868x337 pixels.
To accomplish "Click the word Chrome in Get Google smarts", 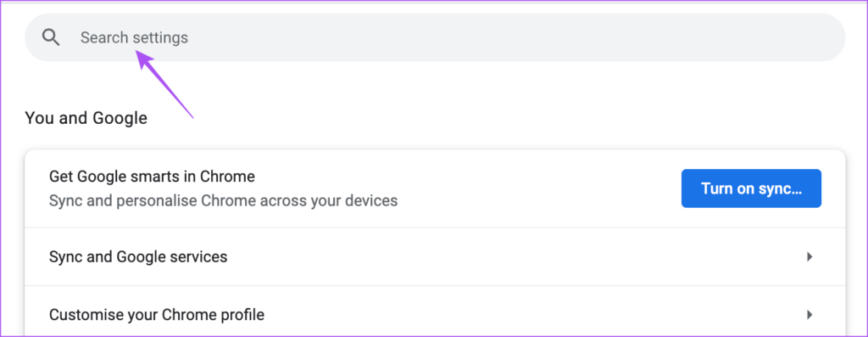I will coord(228,177).
